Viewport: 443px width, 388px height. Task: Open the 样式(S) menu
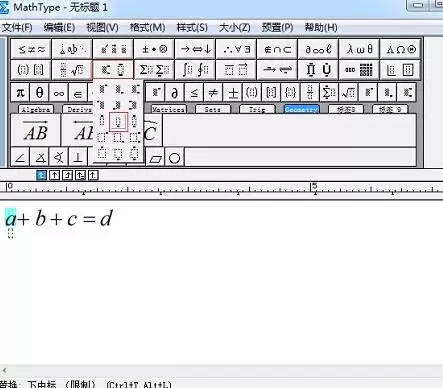point(192,27)
